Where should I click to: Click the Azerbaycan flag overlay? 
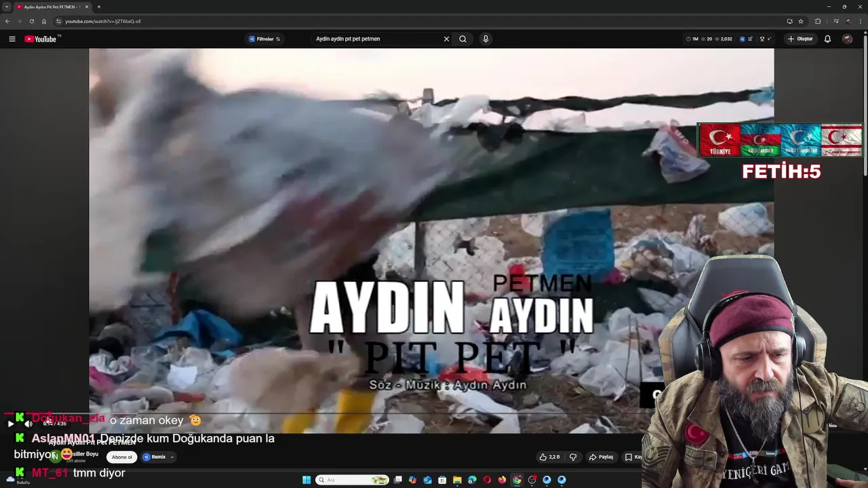760,140
